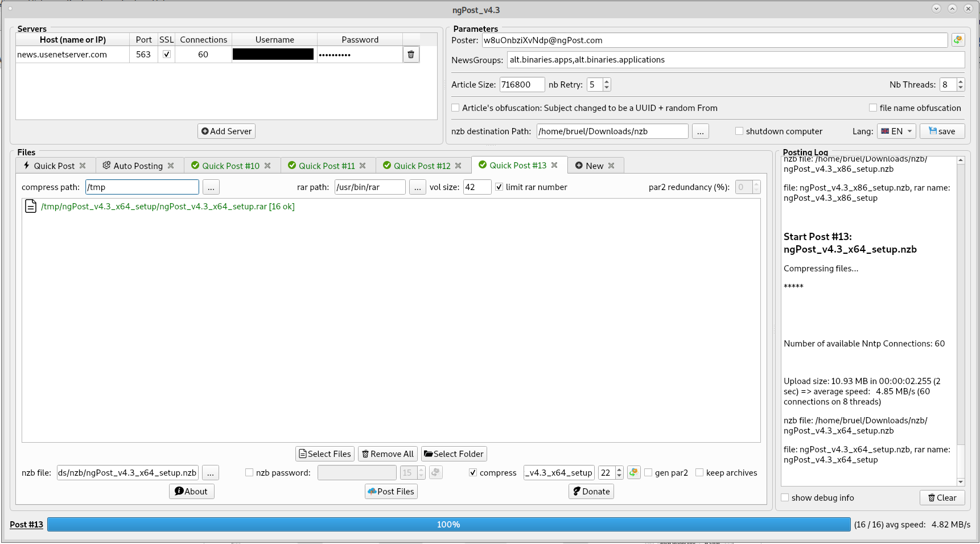
Task: Decrease rar name length spinner 22
Action: [x=619, y=476]
